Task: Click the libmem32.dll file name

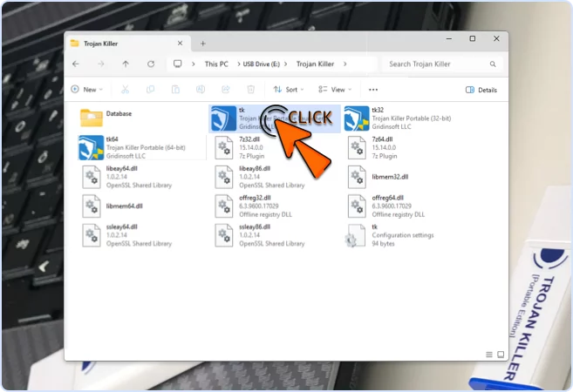Action: [390, 177]
